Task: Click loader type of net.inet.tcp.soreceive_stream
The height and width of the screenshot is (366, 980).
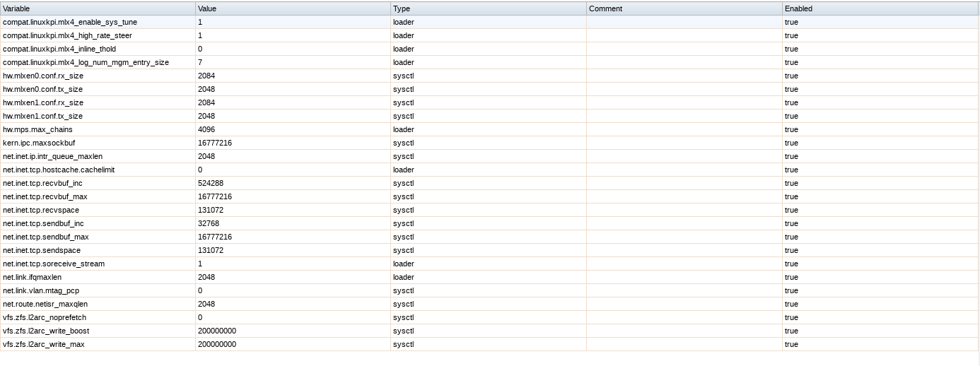Action: tap(404, 264)
